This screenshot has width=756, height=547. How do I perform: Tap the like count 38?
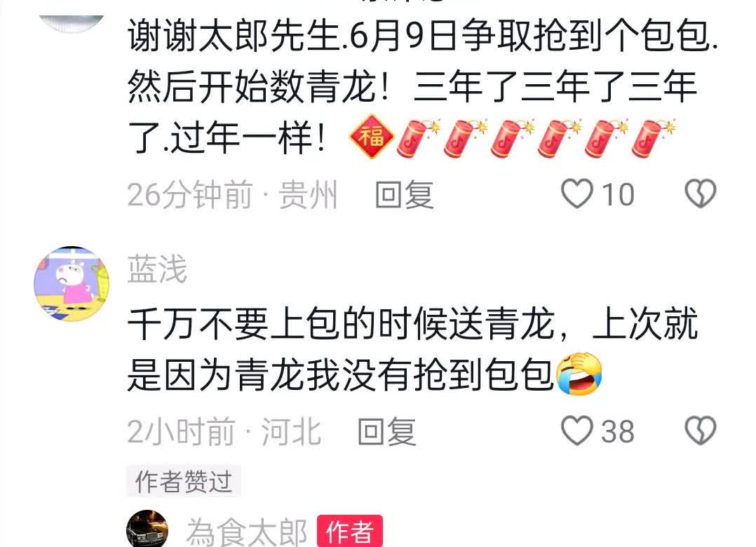pos(617,431)
